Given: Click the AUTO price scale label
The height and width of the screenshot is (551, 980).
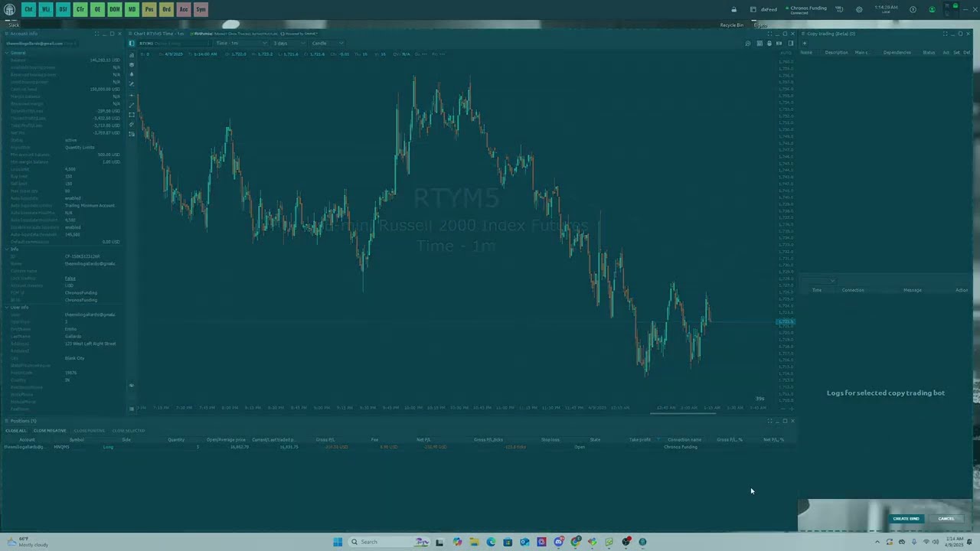Looking at the screenshot, I should pyautogui.click(x=786, y=54).
